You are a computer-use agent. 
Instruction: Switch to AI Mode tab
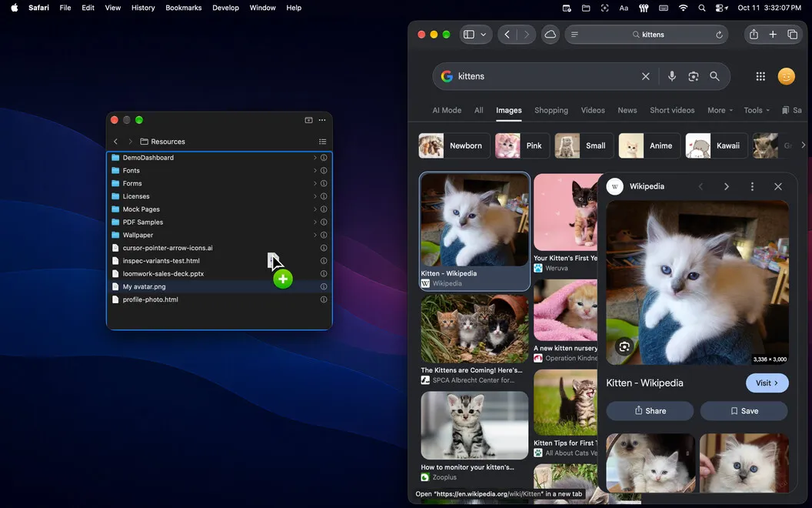coord(447,110)
